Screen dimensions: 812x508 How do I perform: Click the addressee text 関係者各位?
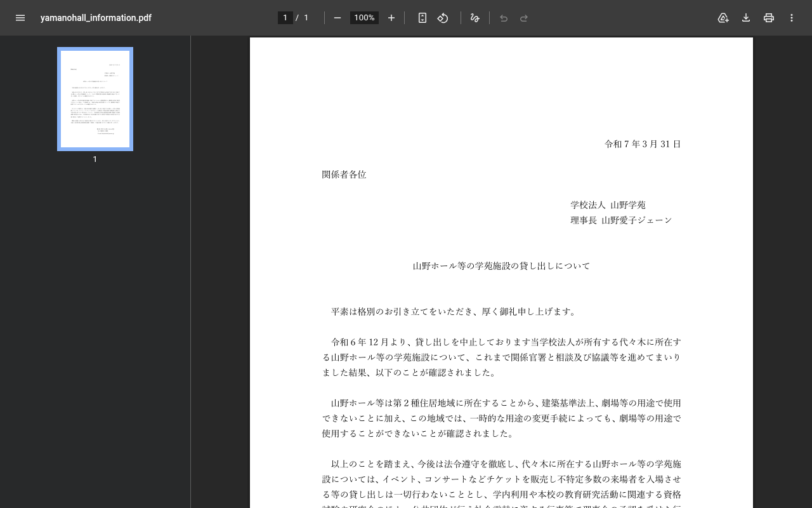pyautogui.click(x=344, y=175)
